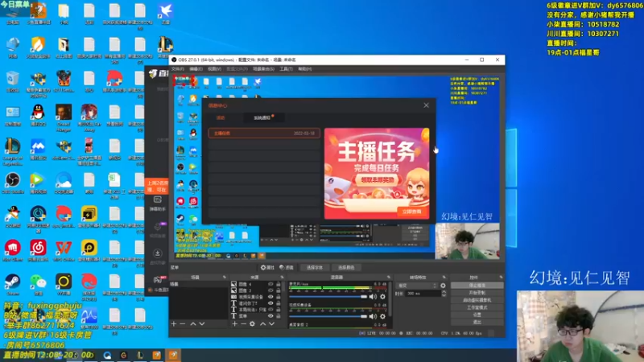Click 启动虚拟摄像机 button
The image size is (644, 362).
coord(477,300)
